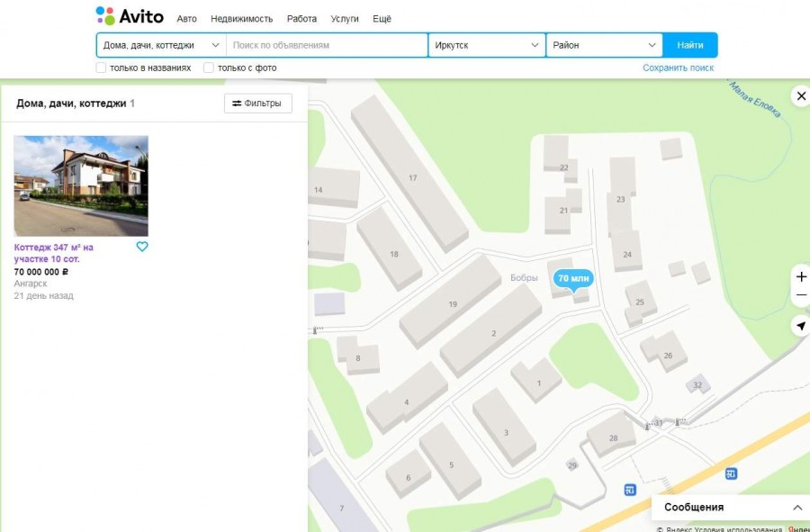Zoom out on the map
The image size is (810, 532).
point(801,296)
